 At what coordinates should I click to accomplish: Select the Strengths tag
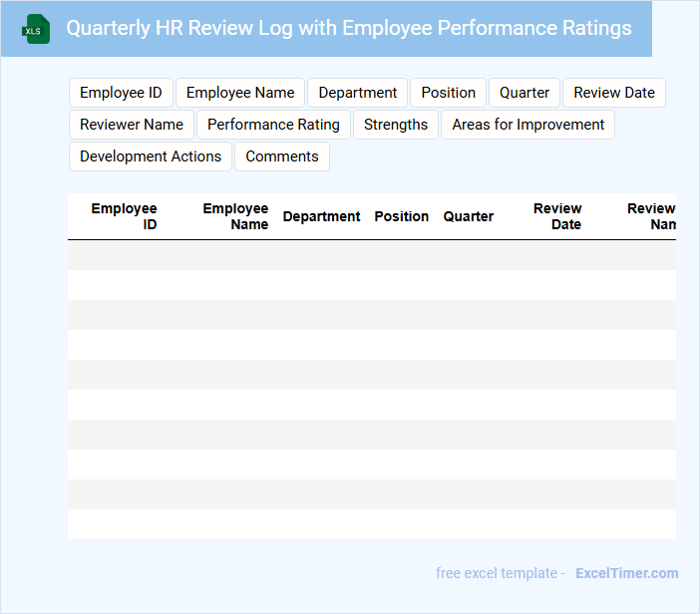(396, 125)
